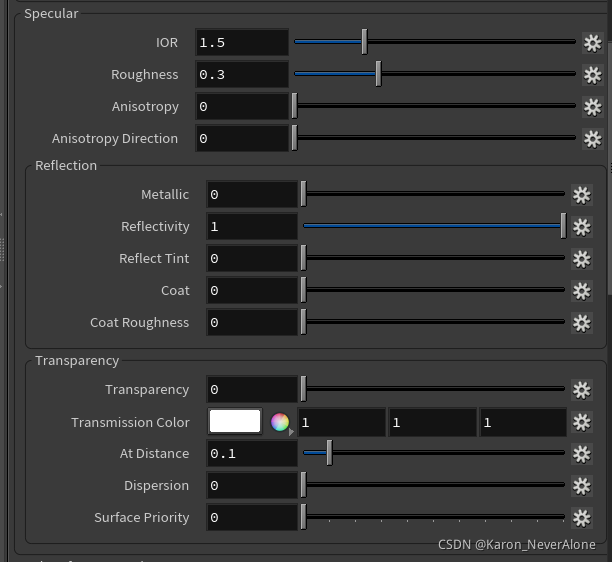
Task: Click the IOR value field
Action: pos(242,43)
